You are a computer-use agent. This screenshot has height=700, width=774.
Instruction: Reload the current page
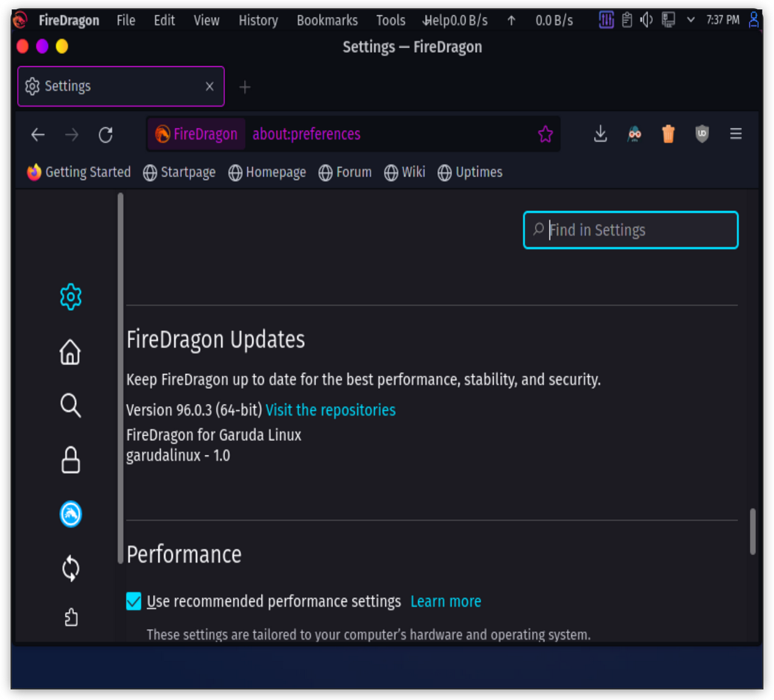pyautogui.click(x=106, y=134)
